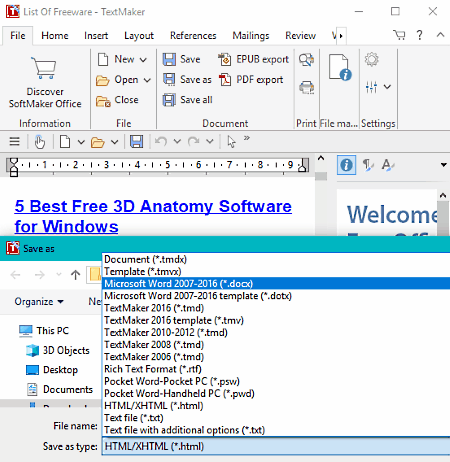This screenshot has width=450, height=462.
Task: Switch to the Insert ribbon tab
Action: 96,36
